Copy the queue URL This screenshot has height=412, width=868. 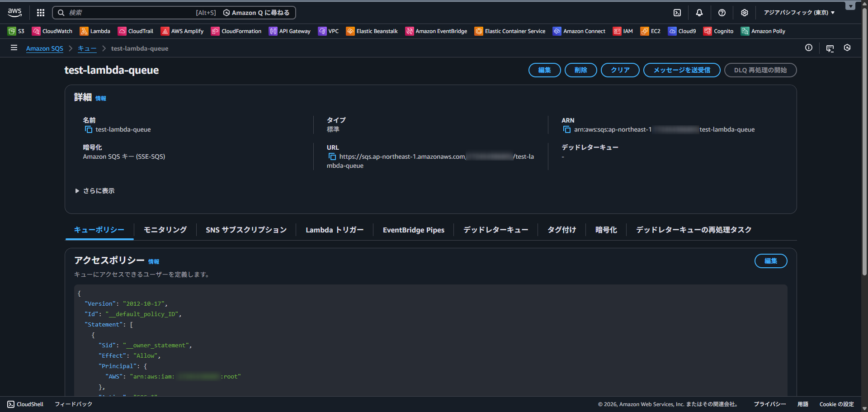click(332, 157)
